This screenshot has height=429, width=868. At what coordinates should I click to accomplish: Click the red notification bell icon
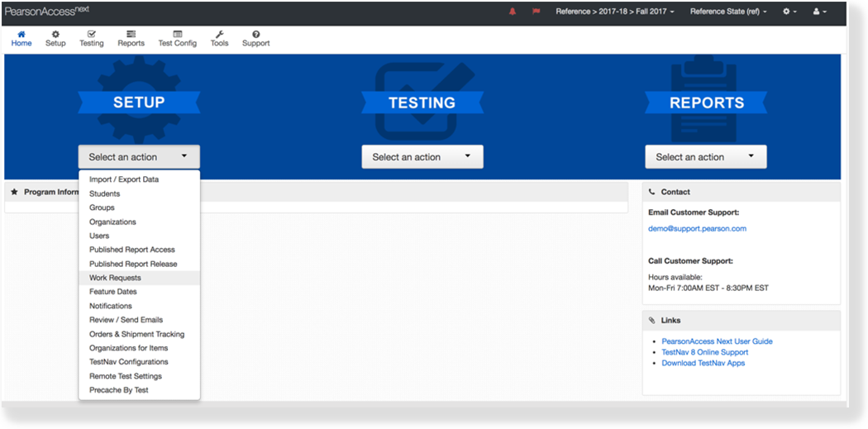(x=512, y=12)
